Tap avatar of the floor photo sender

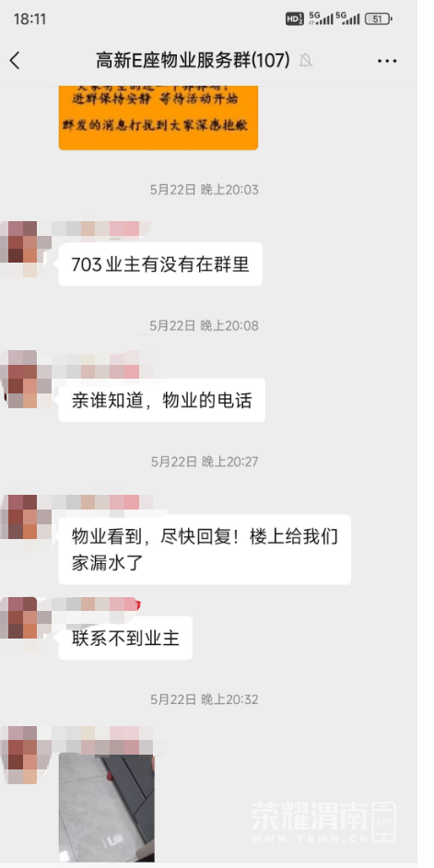[x=23, y=755]
